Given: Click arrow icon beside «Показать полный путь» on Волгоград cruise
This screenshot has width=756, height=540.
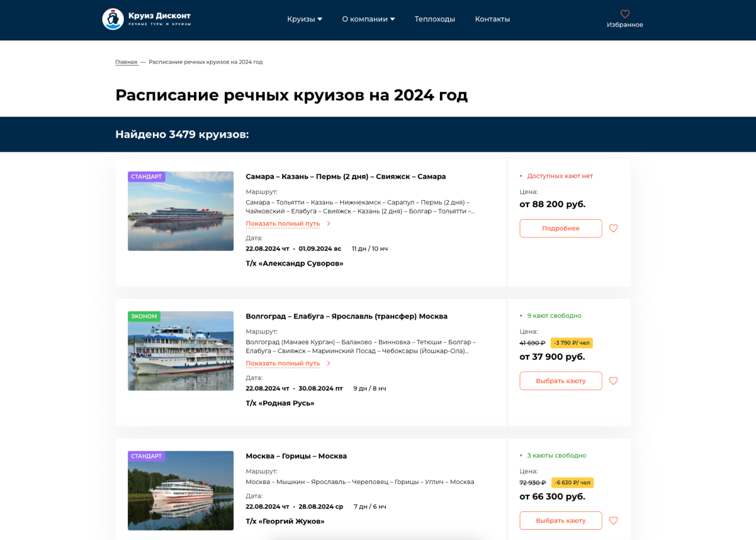Looking at the screenshot, I should pyautogui.click(x=328, y=363).
